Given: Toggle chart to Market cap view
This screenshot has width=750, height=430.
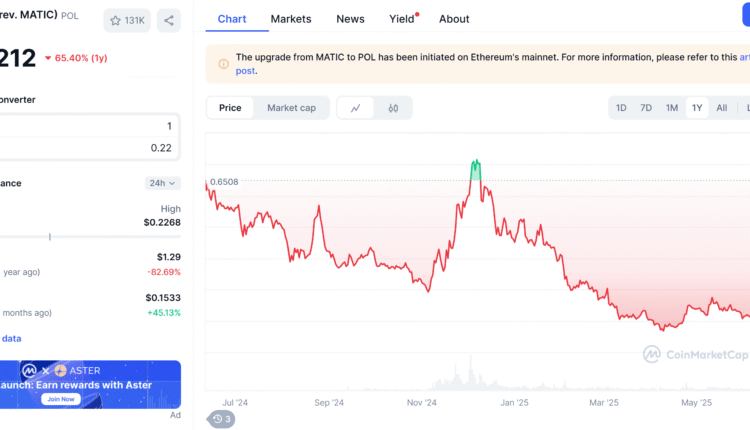Looking at the screenshot, I should pyautogui.click(x=291, y=108).
